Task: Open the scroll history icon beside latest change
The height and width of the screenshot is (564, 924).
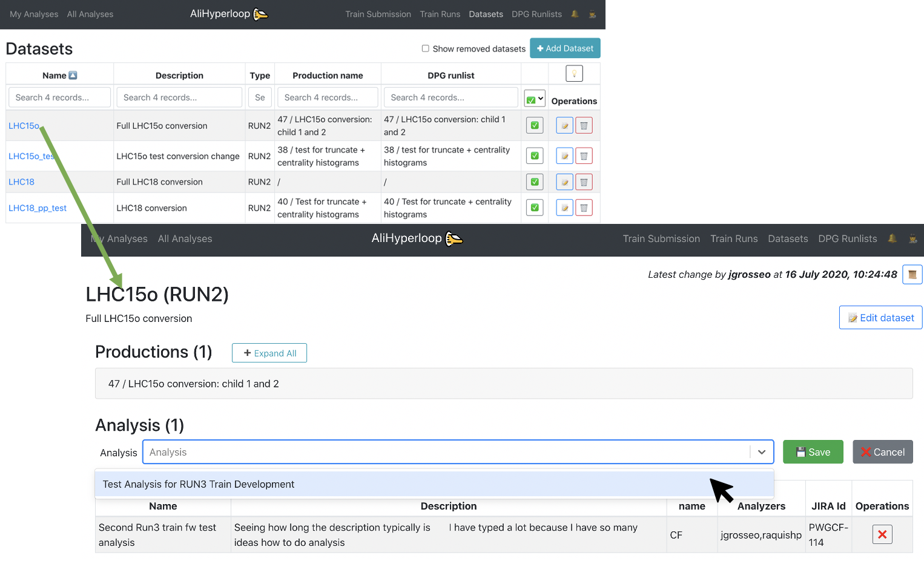Action: [x=912, y=275]
